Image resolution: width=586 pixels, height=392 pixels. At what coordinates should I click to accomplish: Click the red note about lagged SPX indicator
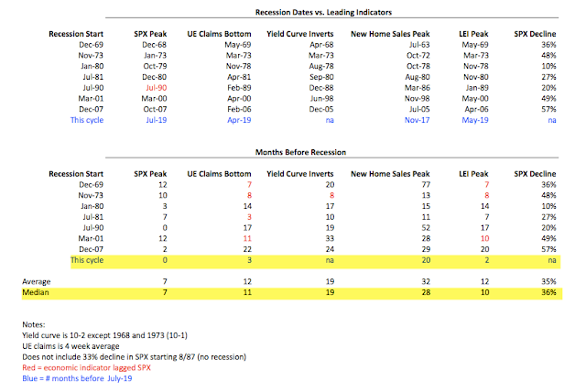point(86,367)
